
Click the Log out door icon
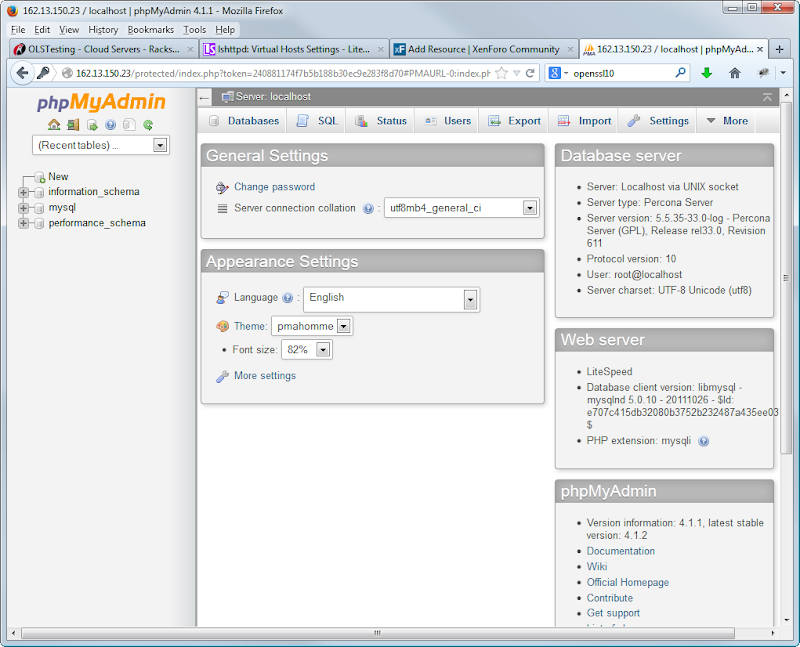coord(73,125)
